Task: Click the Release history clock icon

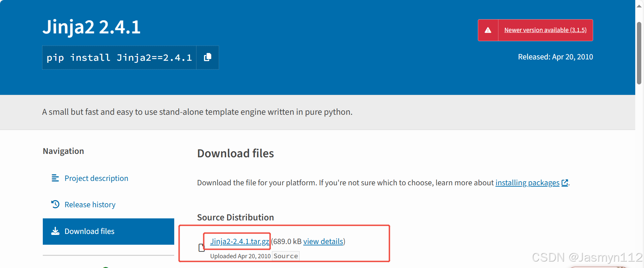Action: click(55, 204)
